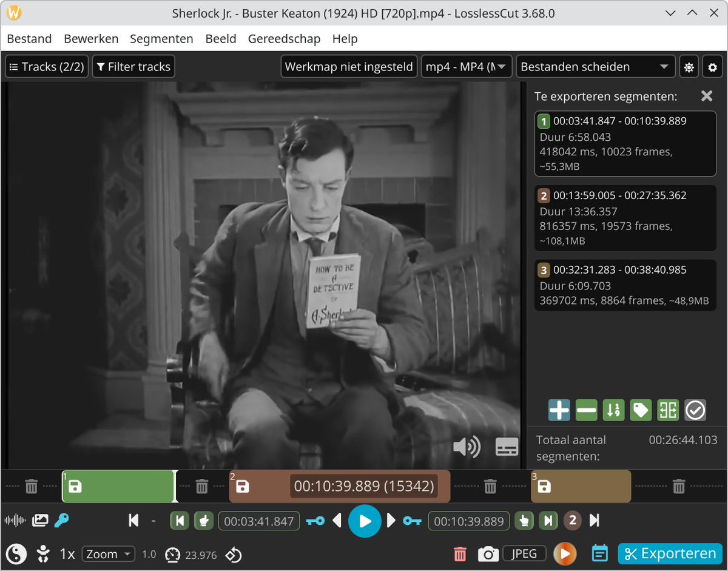Click the Filter tracks button
728x571 pixels.
tap(133, 67)
